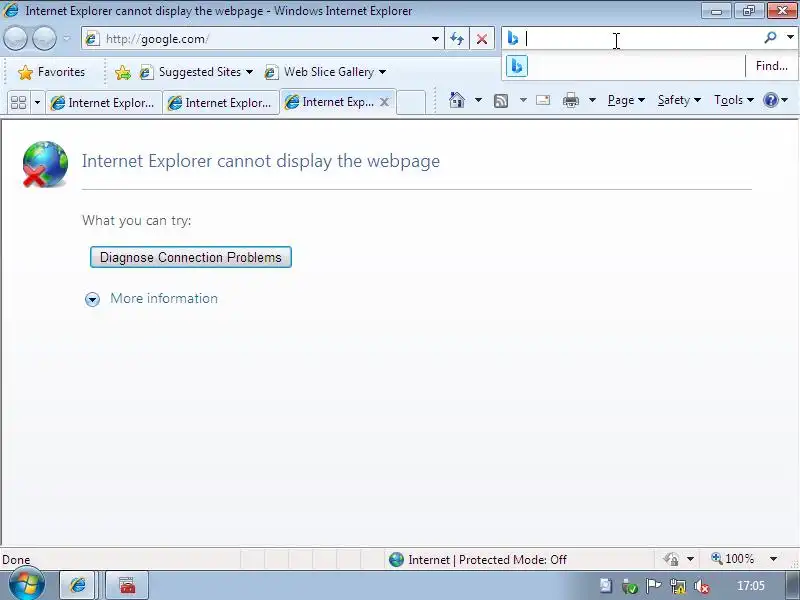Click Internet Explorer taskbar button
This screenshot has height=600, width=800.
[x=77, y=585]
